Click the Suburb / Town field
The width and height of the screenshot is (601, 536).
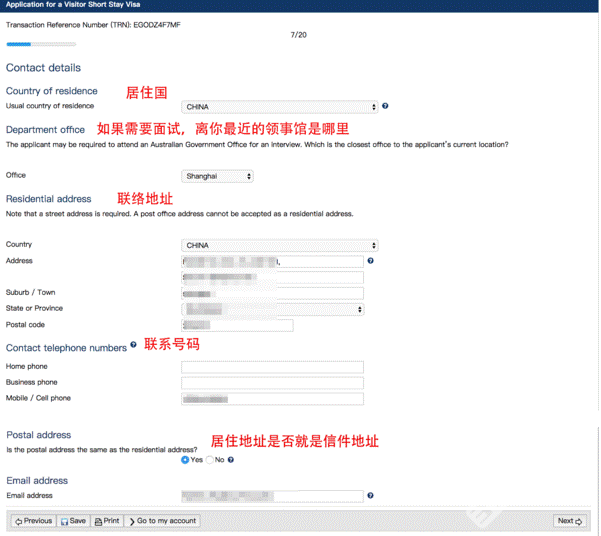click(x=273, y=294)
